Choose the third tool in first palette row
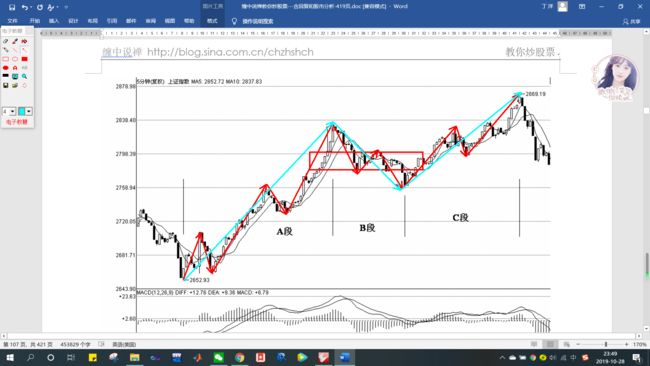 [x=24, y=41]
